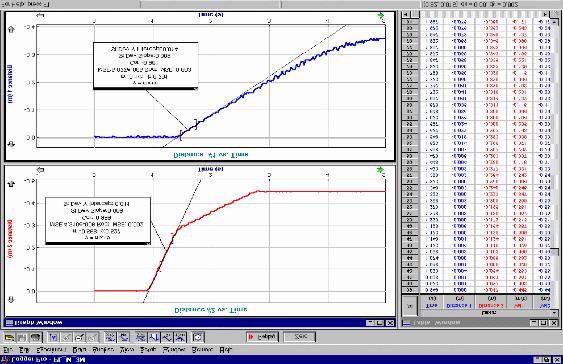Viewport: 563px width, 364px height.
Task: Click the up arrow on the blue graph's distance axis
Action: coord(11,29)
